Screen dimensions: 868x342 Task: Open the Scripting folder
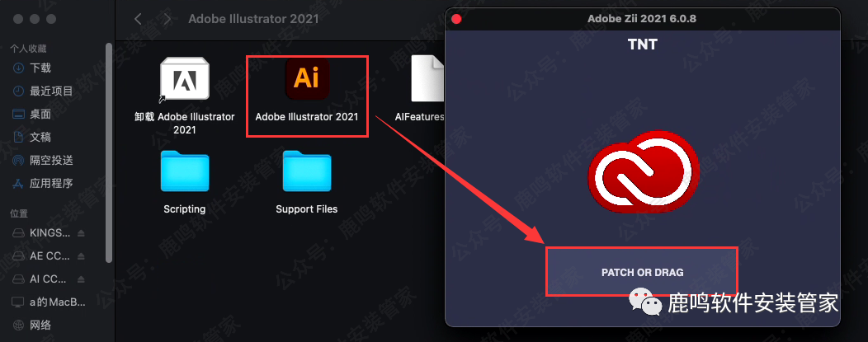pyautogui.click(x=184, y=171)
